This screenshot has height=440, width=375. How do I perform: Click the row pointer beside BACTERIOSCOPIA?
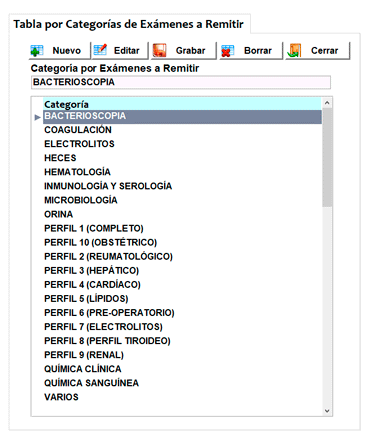[x=37, y=117]
